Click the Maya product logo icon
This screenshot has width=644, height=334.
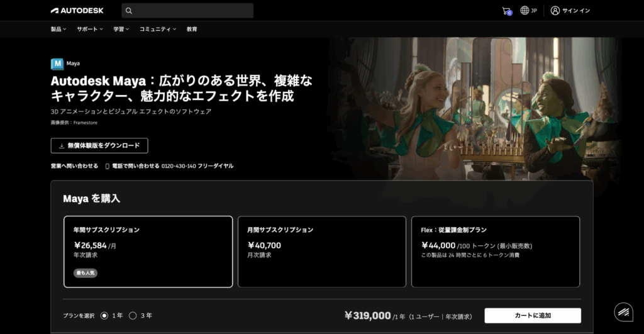pos(57,64)
